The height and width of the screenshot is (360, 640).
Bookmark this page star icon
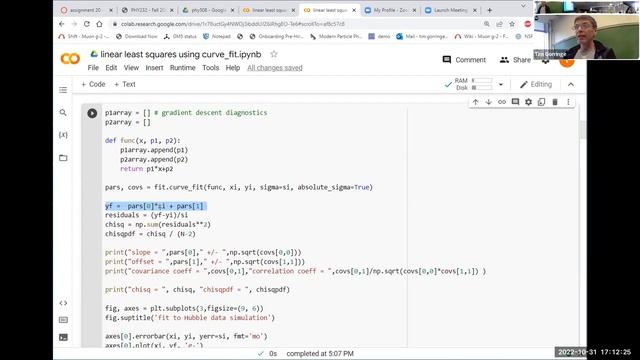[x=512, y=24]
